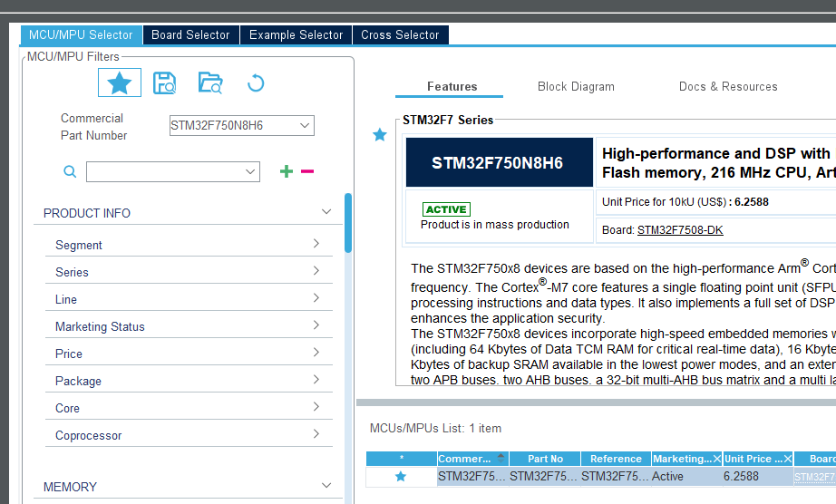Image resolution: width=836 pixels, height=504 pixels.
Task: Toggle favorite star beside STM32F7 Series panel
Action: 380,135
